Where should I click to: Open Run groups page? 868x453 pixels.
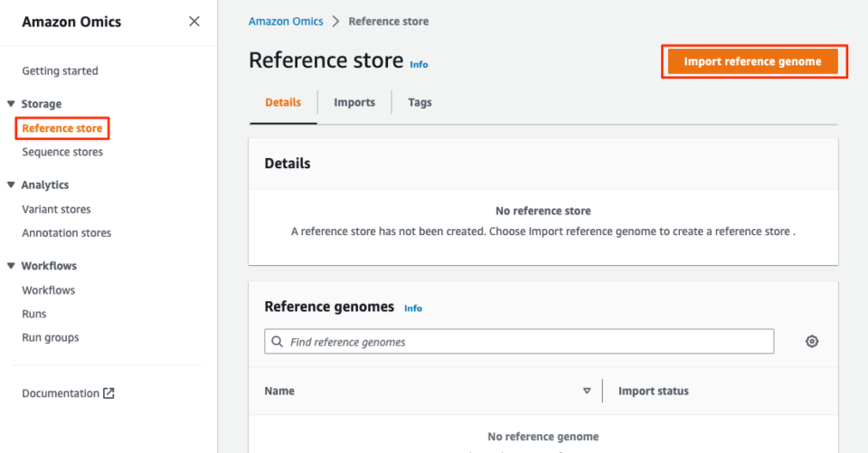pos(51,338)
